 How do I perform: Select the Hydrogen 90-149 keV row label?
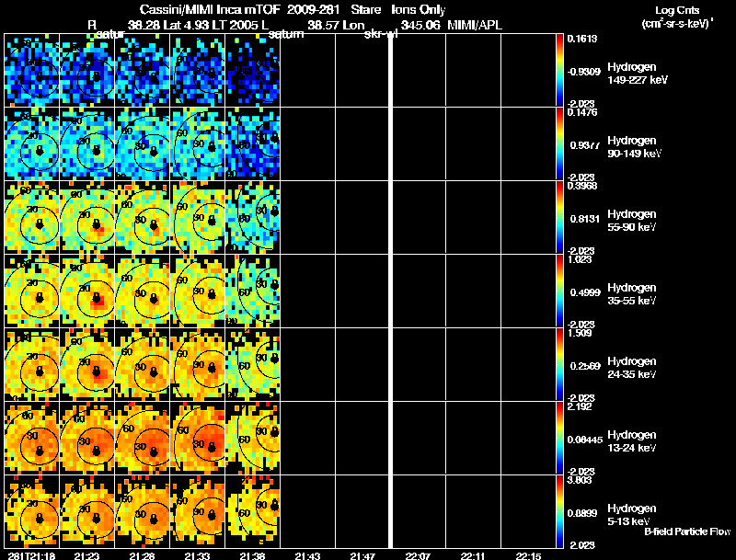[x=634, y=147]
